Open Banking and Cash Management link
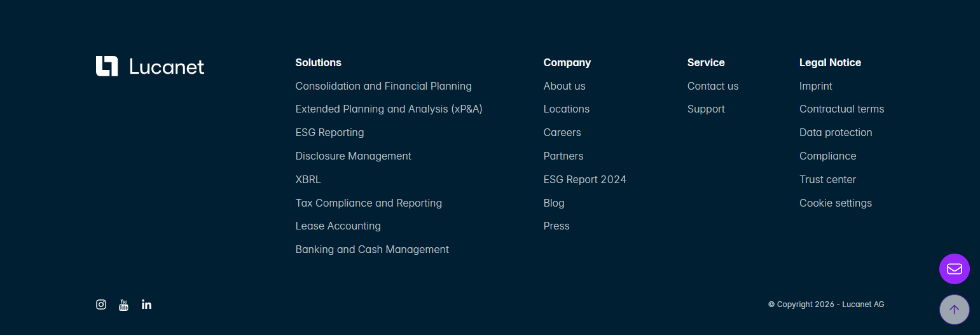Viewport: 980px width, 335px height. (372, 250)
